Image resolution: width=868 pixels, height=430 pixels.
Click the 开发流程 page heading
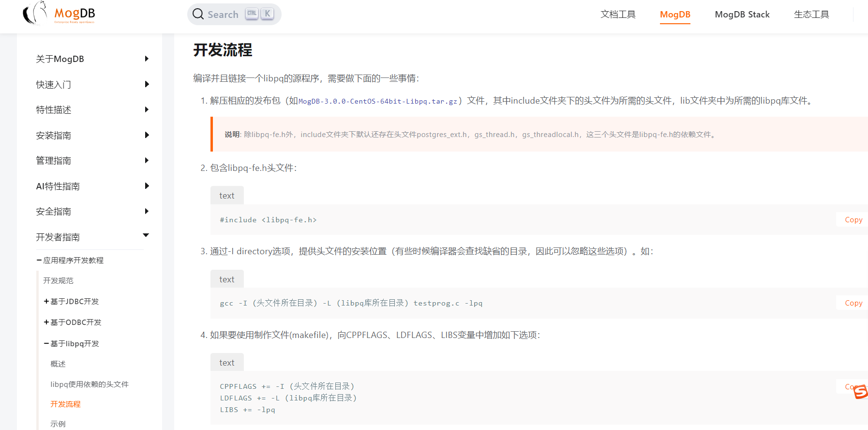pos(223,50)
